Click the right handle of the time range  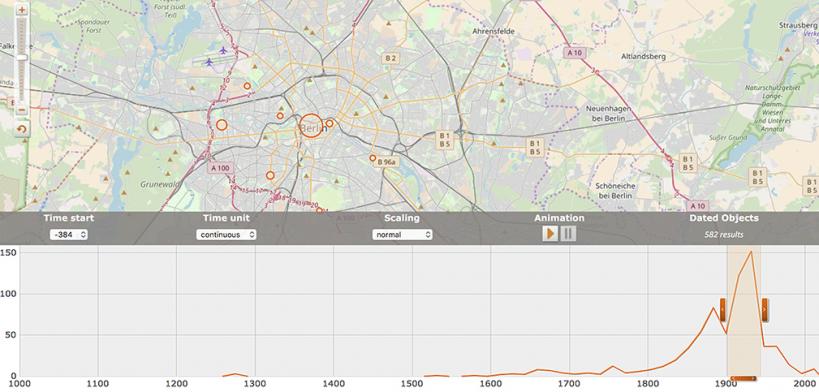point(764,310)
